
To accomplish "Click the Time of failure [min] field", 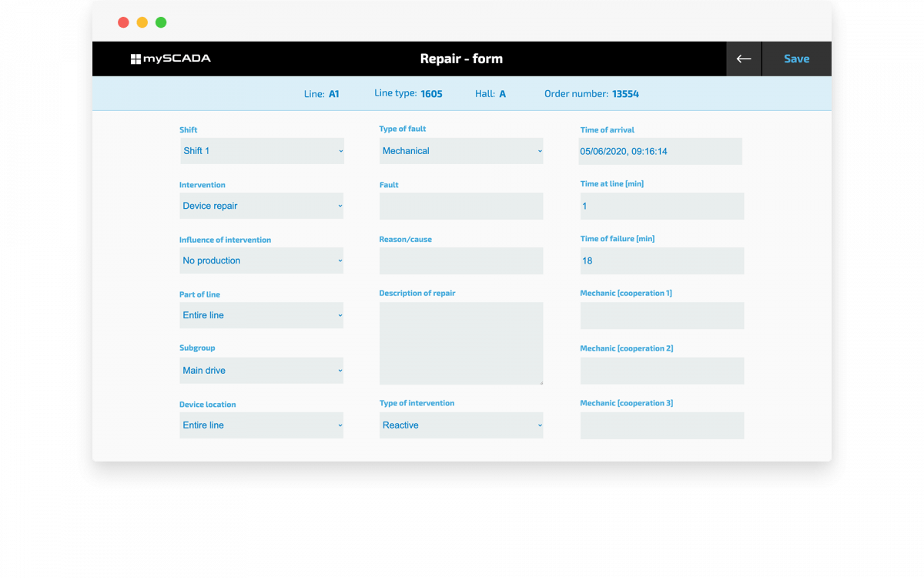I will [662, 260].
